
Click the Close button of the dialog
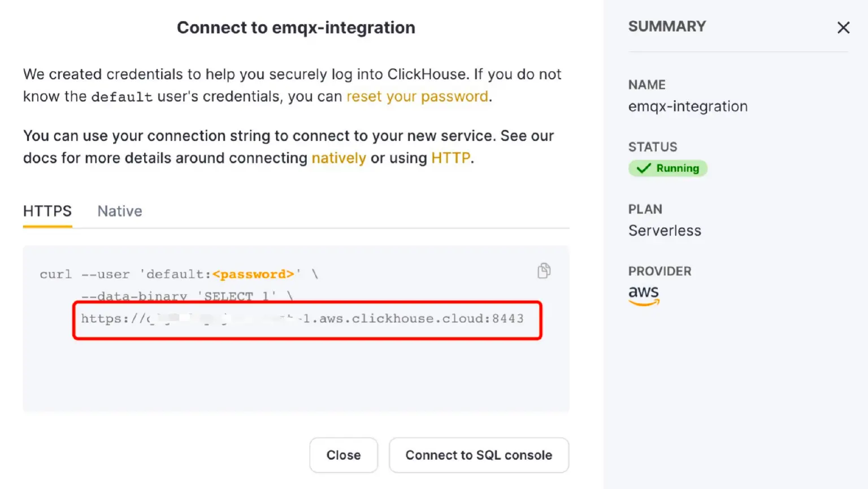[343, 455]
